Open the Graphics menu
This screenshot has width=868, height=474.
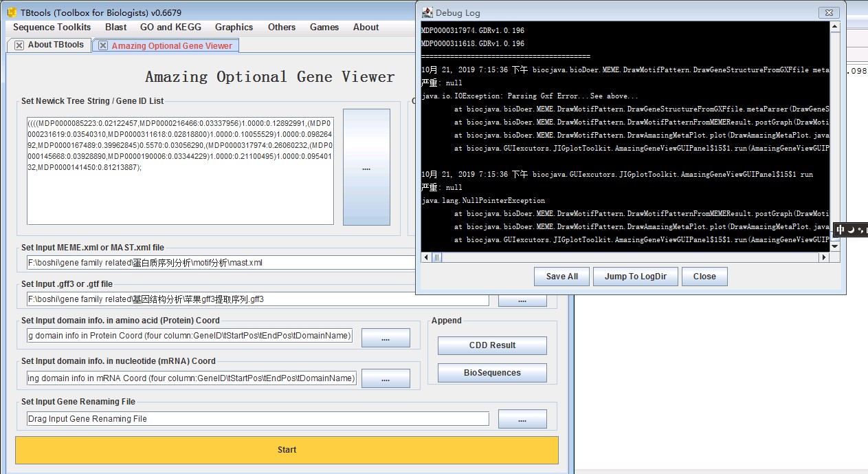pyautogui.click(x=234, y=28)
